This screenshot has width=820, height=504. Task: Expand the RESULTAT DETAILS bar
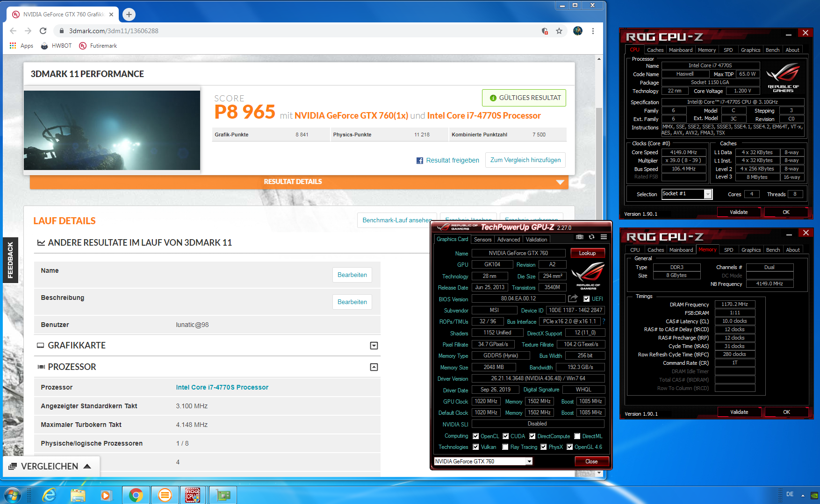pyautogui.click(x=299, y=182)
